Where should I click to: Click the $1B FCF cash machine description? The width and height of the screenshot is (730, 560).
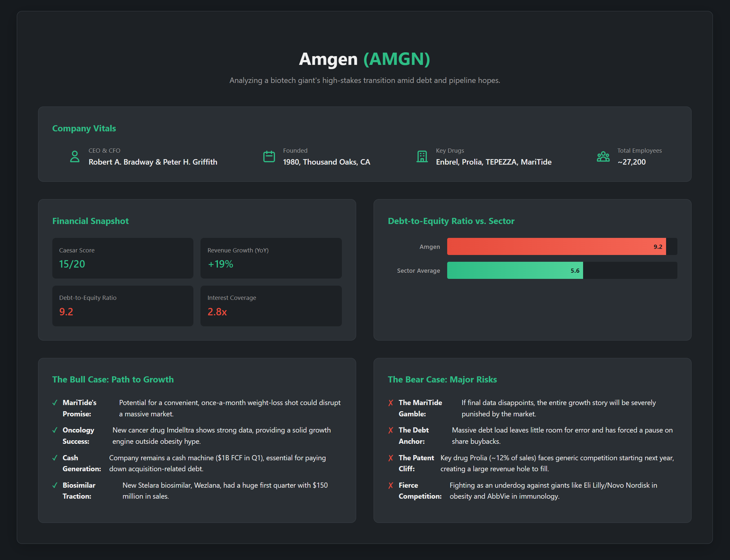point(217,463)
